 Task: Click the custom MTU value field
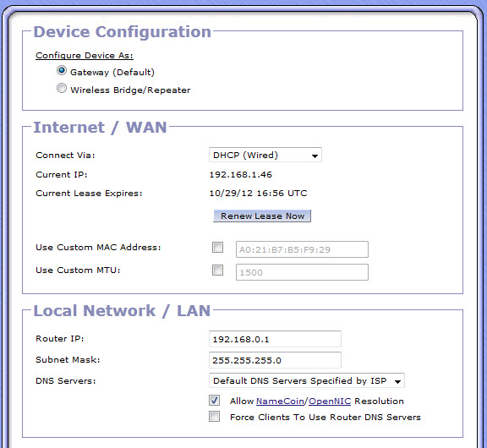[x=302, y=272]
